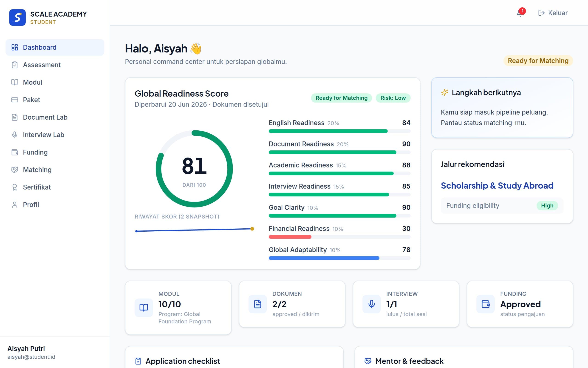
Task: Click the 'Academic Readiness' label
Action: click(x=301, y=165)
